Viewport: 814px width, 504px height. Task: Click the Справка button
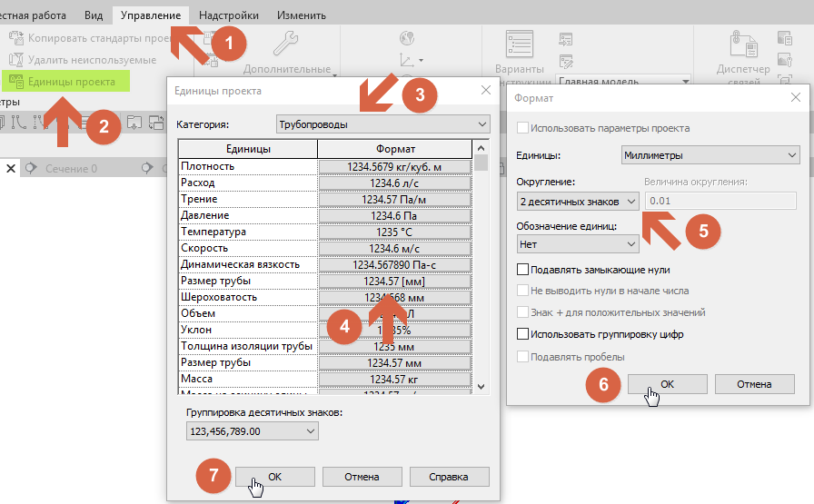point(449,477)
